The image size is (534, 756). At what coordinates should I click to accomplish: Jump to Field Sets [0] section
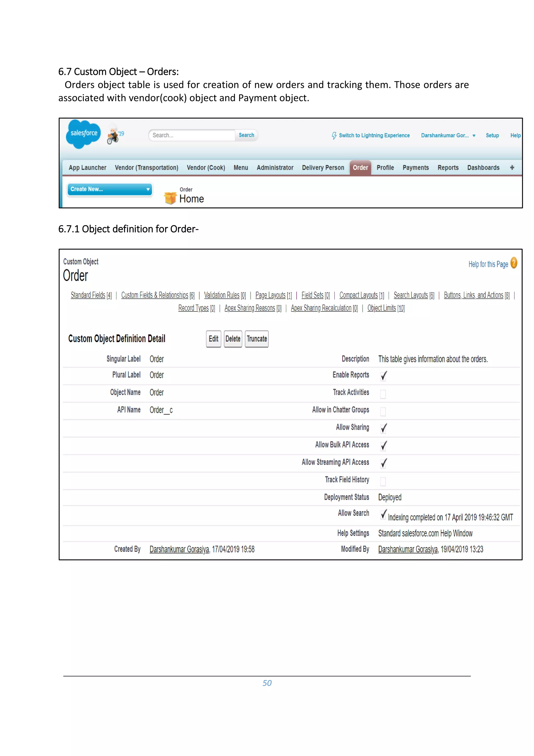click(x=315, y=295)
